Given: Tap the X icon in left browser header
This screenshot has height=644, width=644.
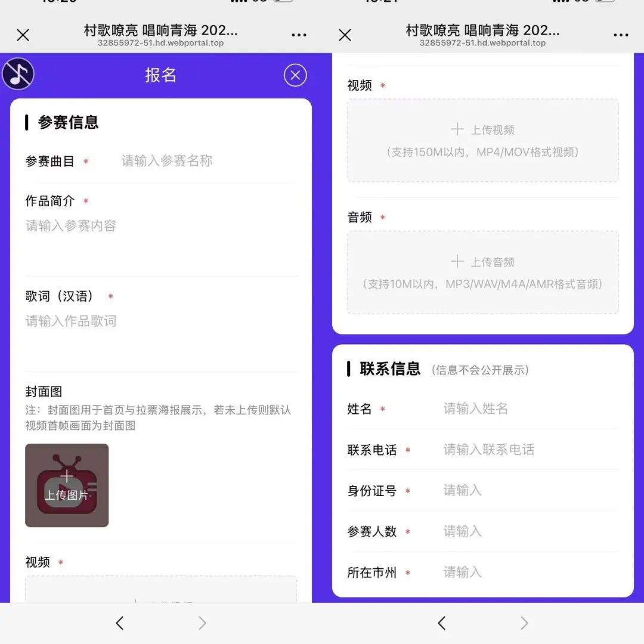Looking at the screenshot, I should [23, 35].
